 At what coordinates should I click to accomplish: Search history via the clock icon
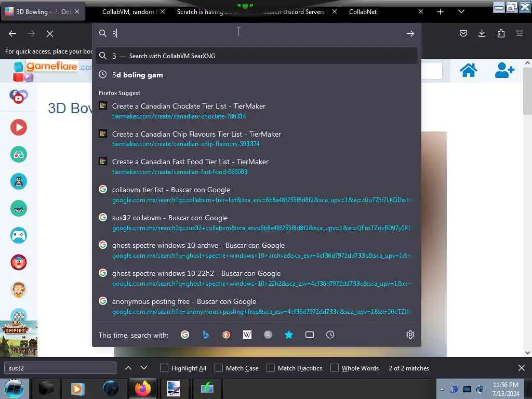click(x=330, y=335)
